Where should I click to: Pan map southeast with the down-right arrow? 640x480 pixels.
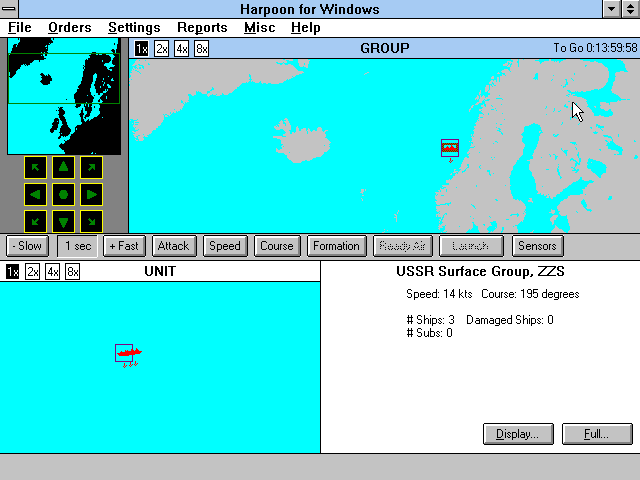tap(91, 222)
